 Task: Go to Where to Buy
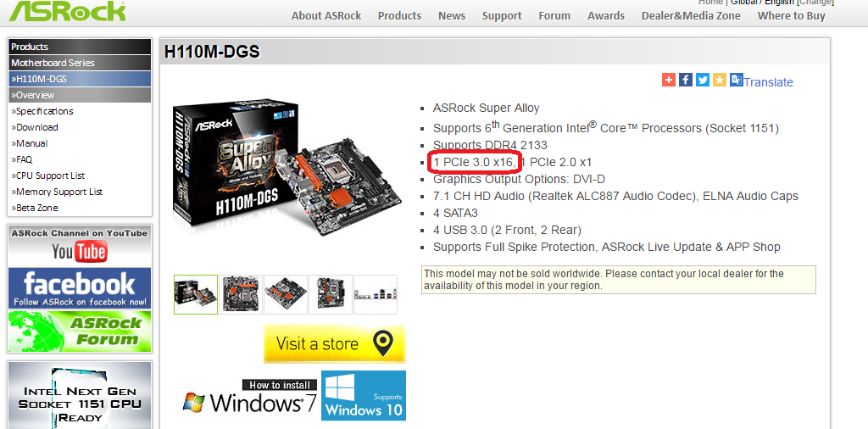pos(791,15)
